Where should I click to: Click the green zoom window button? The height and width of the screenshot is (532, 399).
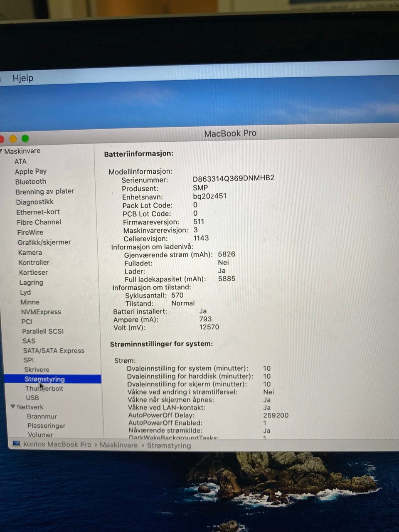[x=25, y=138]
